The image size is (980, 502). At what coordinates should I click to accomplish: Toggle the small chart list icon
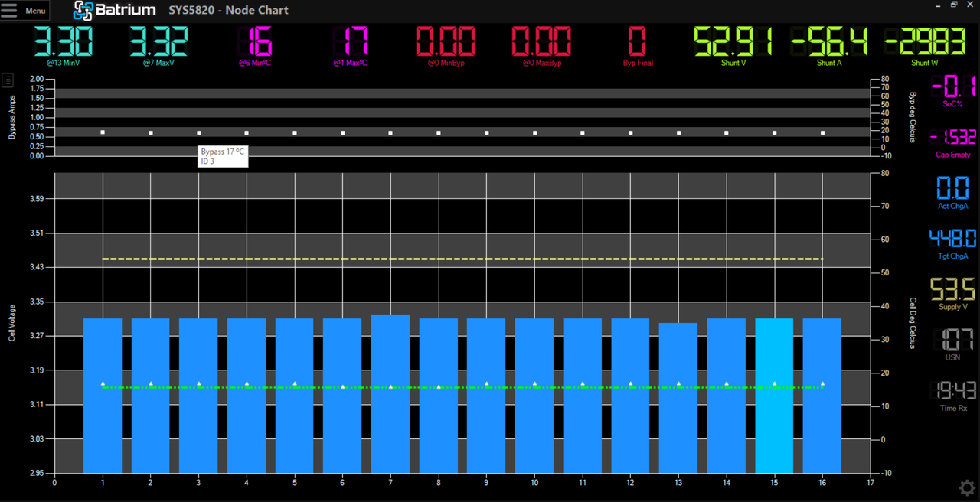click(8, 80)
